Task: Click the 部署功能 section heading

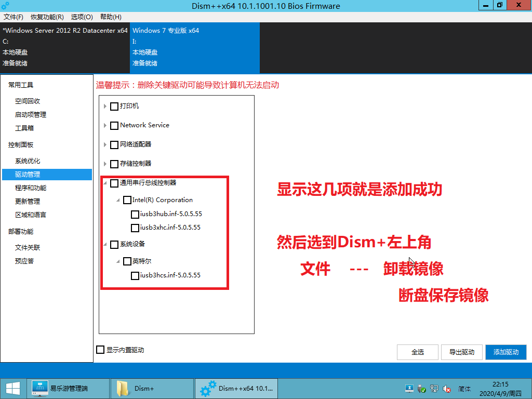Action: tap(21, 232)
